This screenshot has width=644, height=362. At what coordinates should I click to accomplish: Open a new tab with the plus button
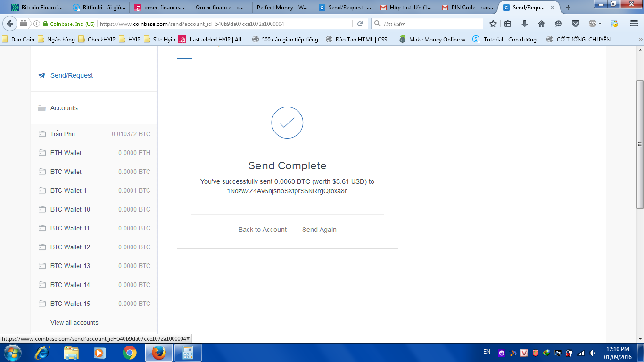tap(568, 8)
